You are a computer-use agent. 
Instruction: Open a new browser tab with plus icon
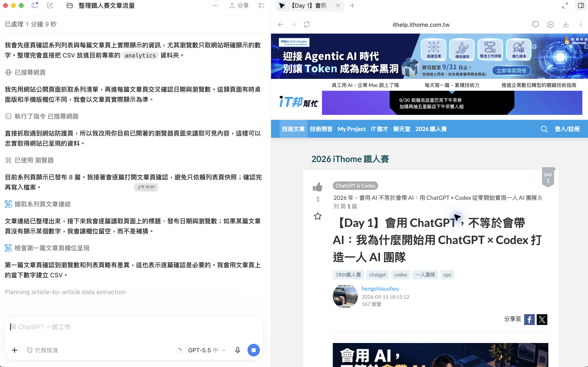352,5
